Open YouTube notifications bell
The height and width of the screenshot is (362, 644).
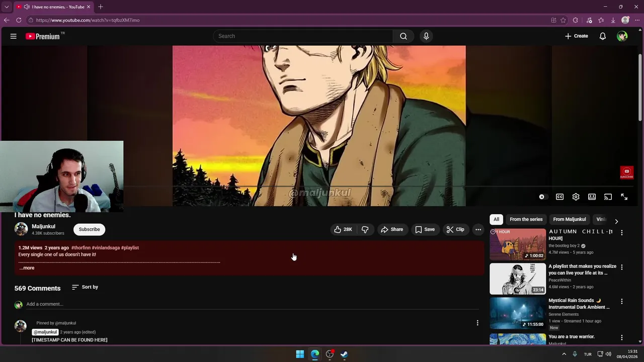coord(602,36)
